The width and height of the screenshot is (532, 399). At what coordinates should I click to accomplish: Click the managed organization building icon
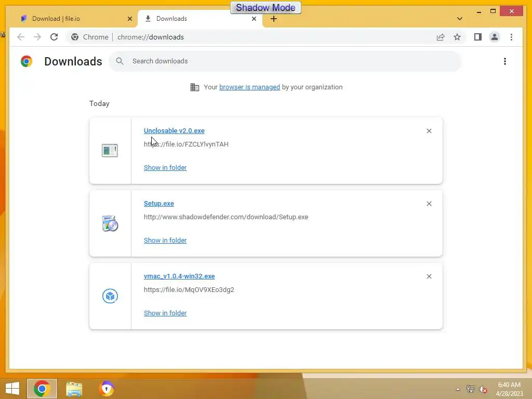click(x=195, y=87)
